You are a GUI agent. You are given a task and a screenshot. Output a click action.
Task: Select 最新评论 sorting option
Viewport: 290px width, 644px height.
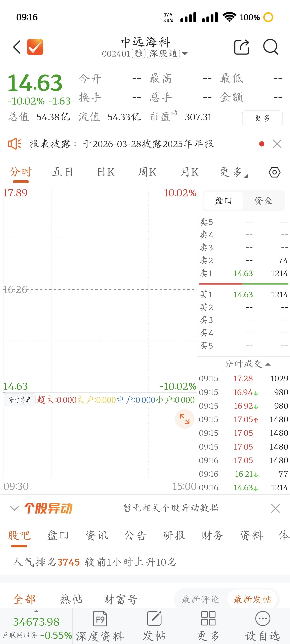[200, 599]
